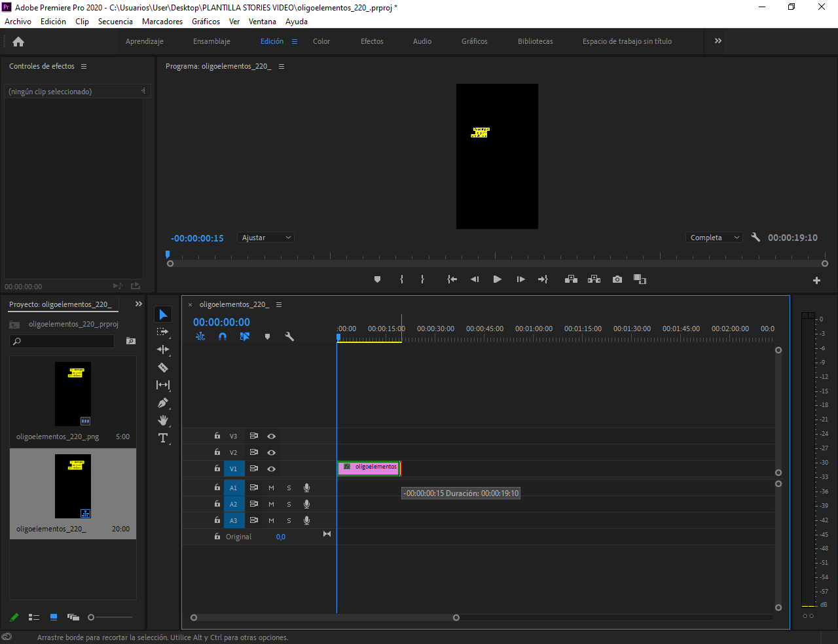838x644 pixels.
Task: Toggle lock on V1 track
Action: (217, 468)
